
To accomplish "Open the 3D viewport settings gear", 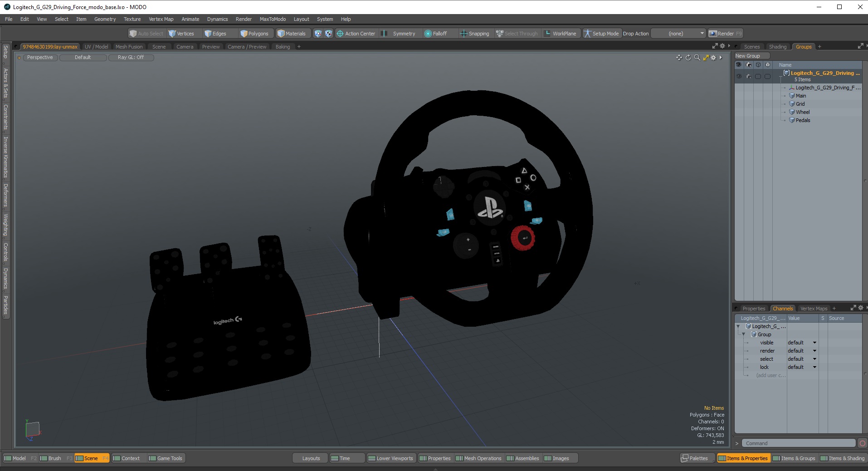I will coord(713,58).
